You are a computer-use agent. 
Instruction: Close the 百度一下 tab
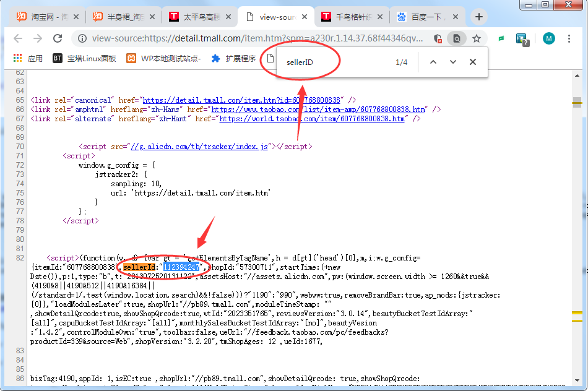coord(456,17)
